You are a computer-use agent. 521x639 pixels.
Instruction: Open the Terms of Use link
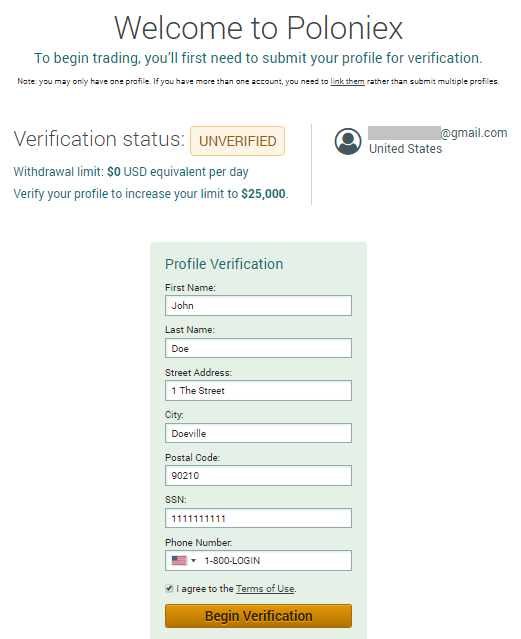[x=265, y=589]
